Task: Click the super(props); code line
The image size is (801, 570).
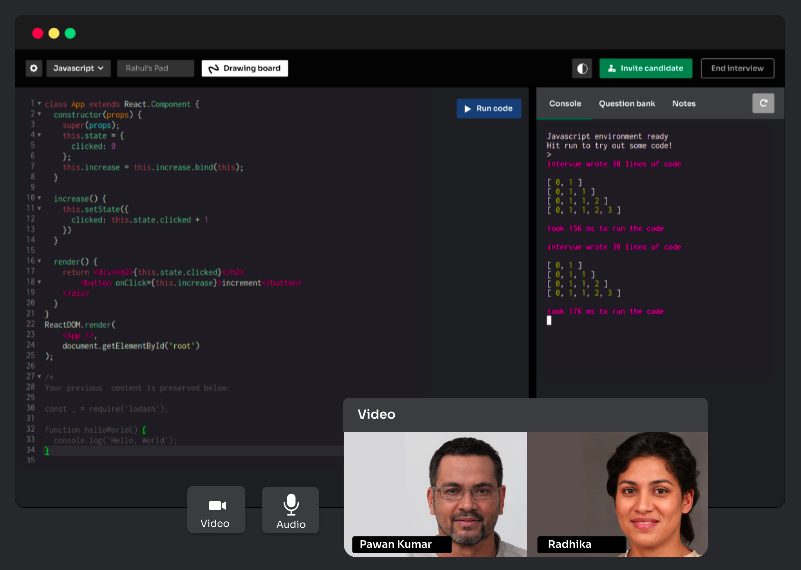Action: pos(91,125)
